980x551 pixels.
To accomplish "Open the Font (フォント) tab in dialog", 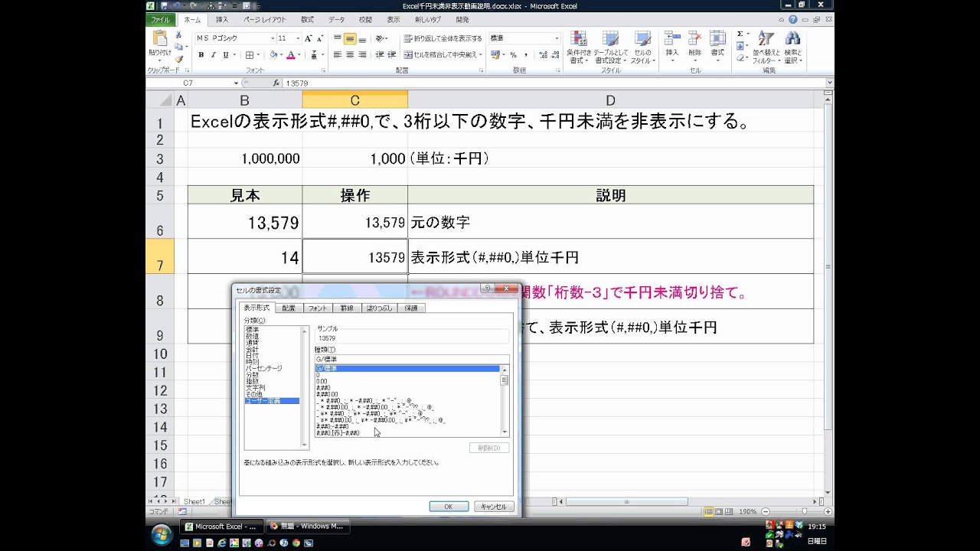I will tap(318, 308).
